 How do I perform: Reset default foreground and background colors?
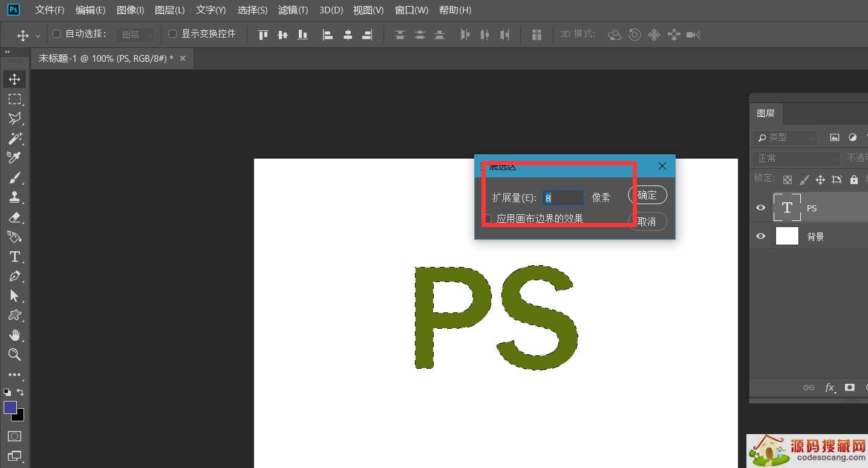(7, 392)
